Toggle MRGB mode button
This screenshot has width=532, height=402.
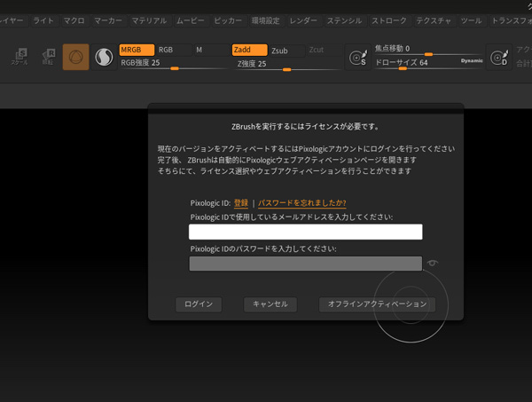pos(137,50)
